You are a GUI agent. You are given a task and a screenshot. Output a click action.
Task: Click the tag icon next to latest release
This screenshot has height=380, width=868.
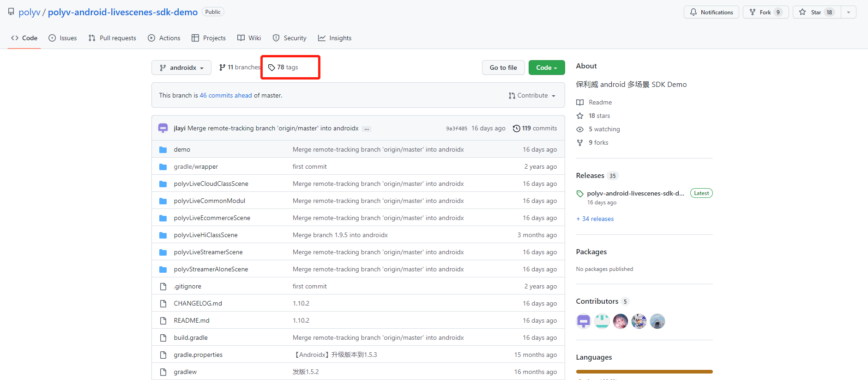pos(580,194)
